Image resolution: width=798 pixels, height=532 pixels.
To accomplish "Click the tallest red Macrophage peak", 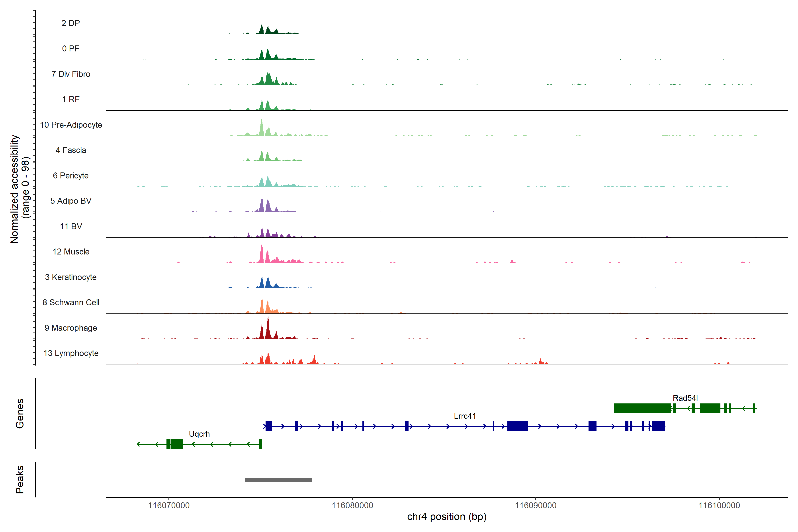I will click(268, 327).
